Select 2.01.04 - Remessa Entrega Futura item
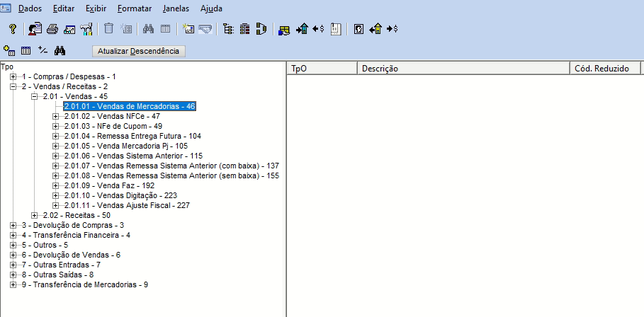644x317 pixels. (x=132, y=136)
